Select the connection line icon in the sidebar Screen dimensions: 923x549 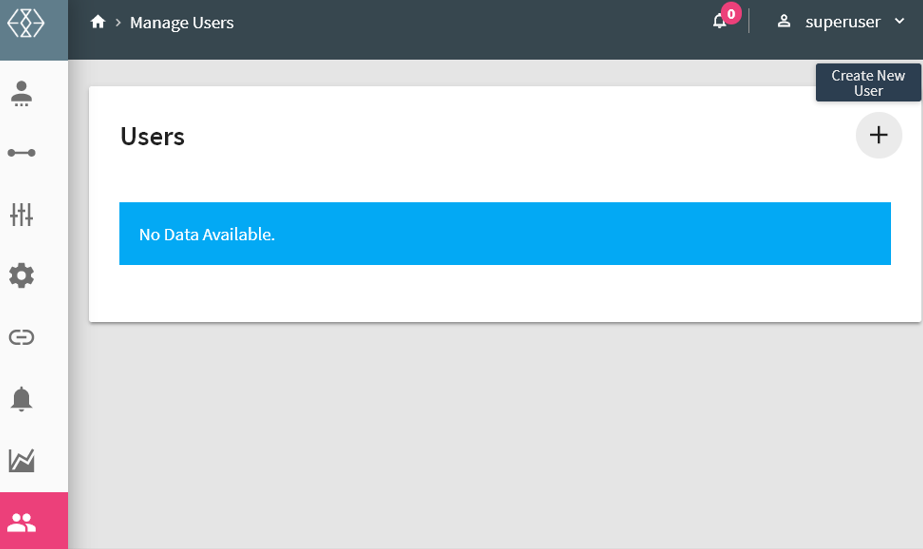pos(21,153)
